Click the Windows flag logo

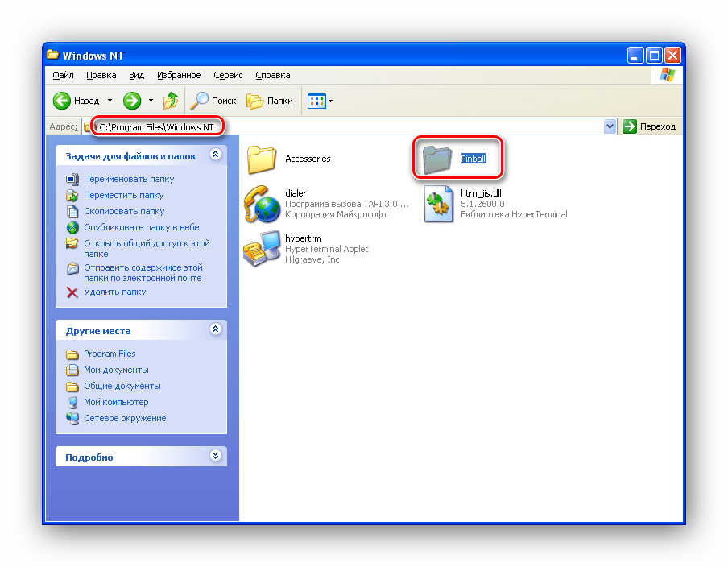tap(667, 75)
